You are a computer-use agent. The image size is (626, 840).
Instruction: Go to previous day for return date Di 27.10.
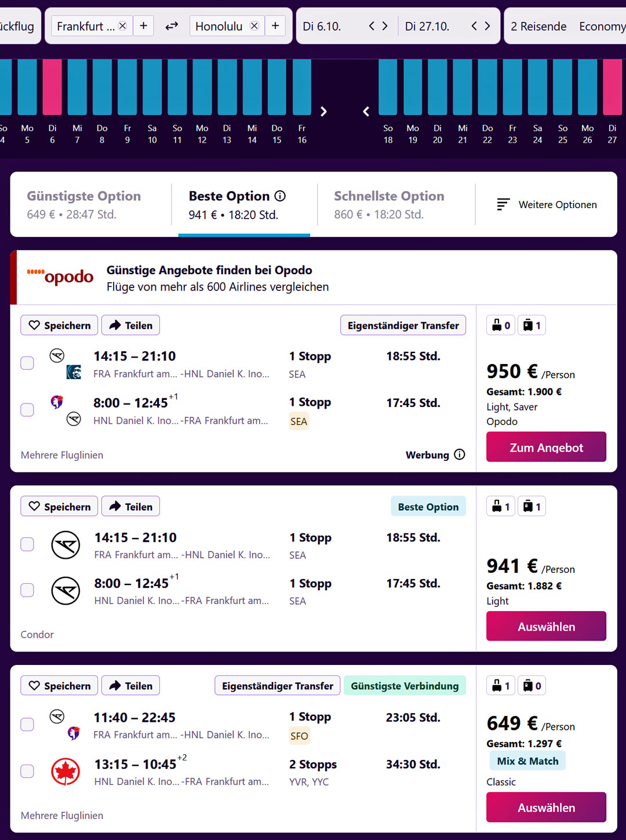[x=474, y=26]
